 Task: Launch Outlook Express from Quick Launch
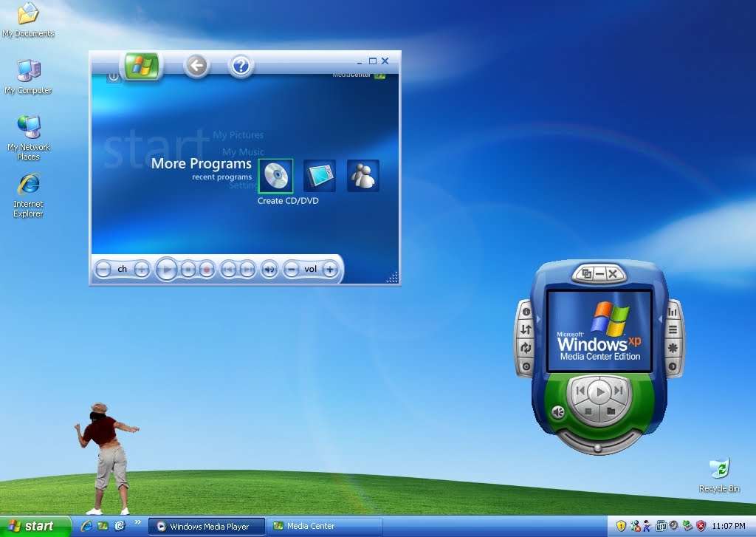120,526
